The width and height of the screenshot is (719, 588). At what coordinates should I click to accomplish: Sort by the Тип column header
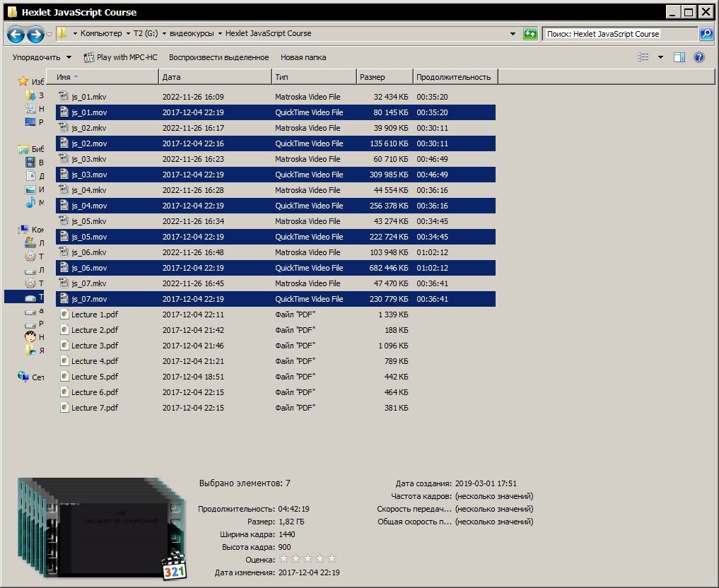click(314, 76)
